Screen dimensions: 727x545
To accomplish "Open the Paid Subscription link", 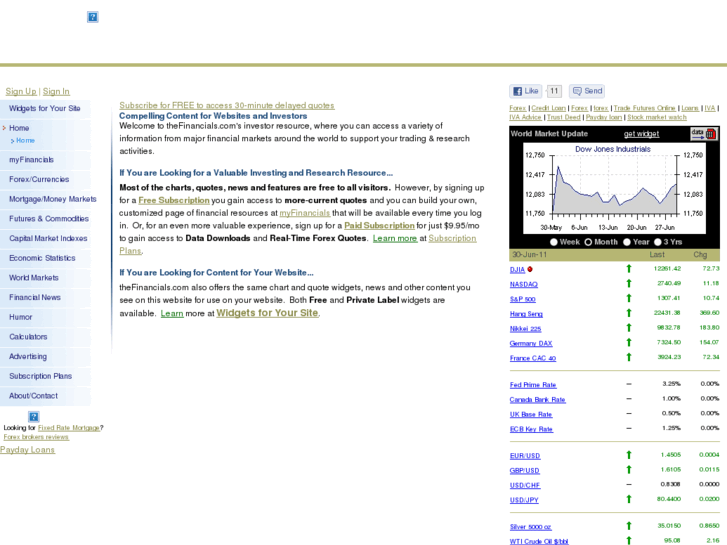I will 379,225.
